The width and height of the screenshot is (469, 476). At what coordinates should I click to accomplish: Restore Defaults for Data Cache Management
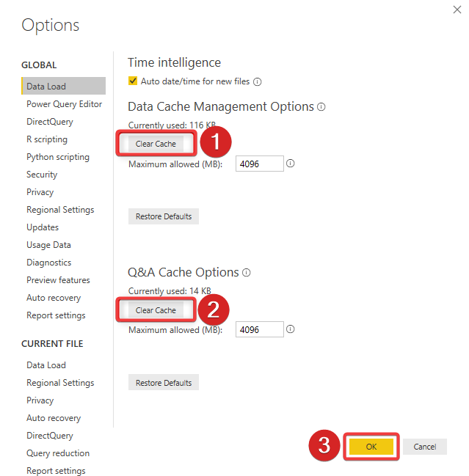[164, 216]
